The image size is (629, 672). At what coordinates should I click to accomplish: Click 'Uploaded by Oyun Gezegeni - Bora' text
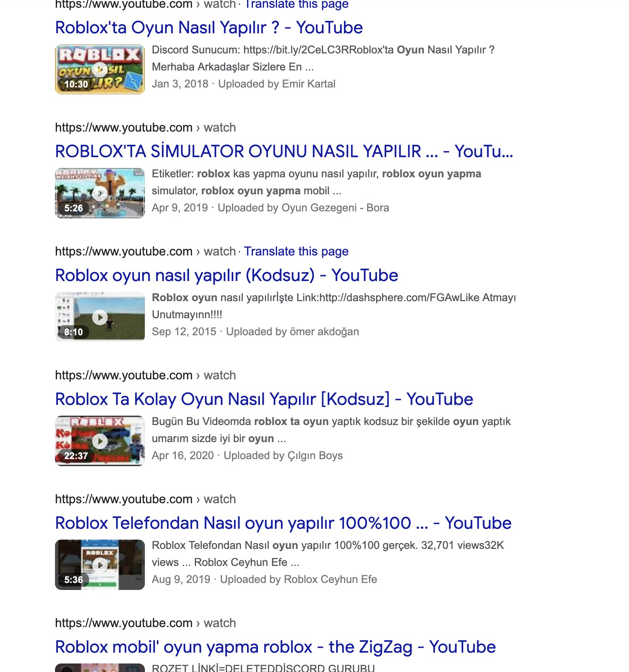pos(303,208)
